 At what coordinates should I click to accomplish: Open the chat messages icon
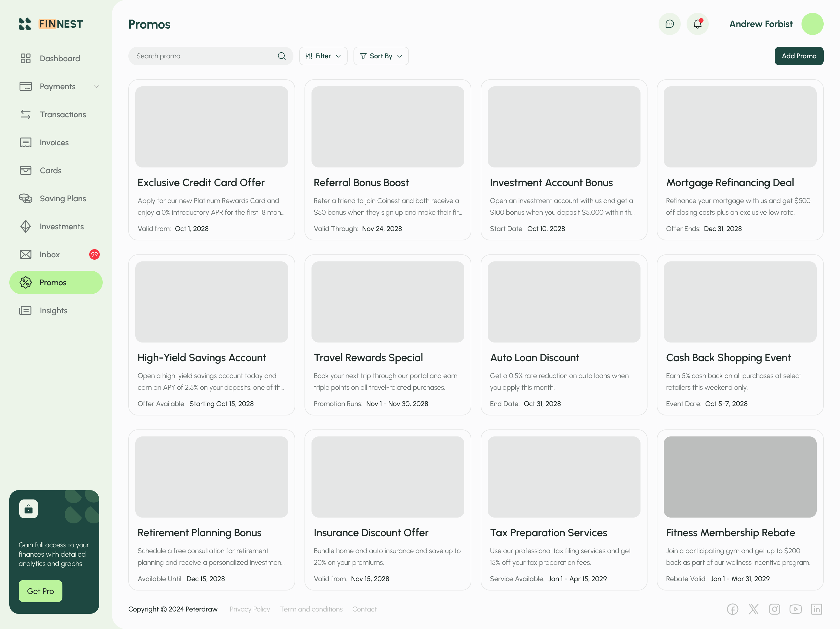click(669, 24)
